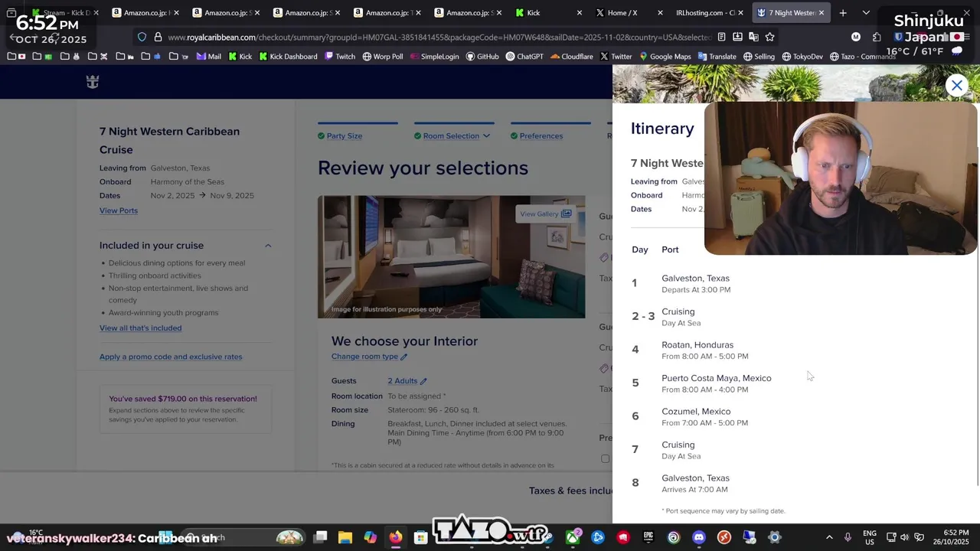Click the volume icon in system tray
This screenshot has width=980, height=551.
tap(906, 537)
